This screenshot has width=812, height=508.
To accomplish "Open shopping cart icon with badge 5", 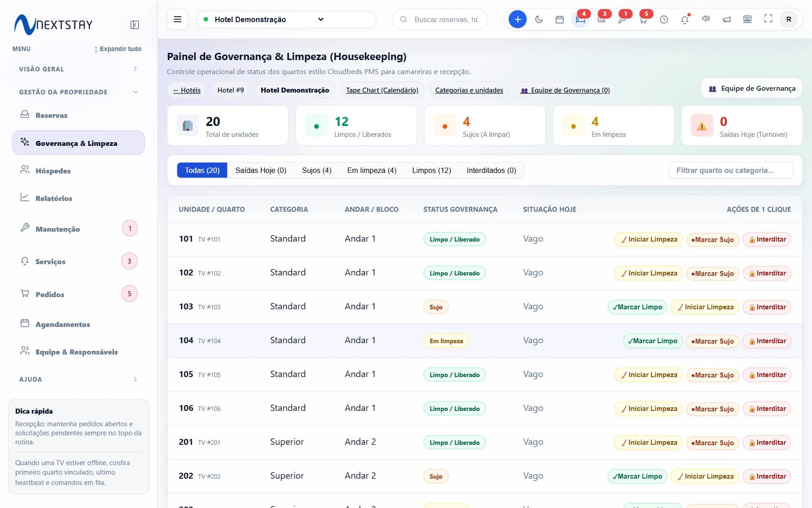I will pyautogui.click(x=643, y=19).
